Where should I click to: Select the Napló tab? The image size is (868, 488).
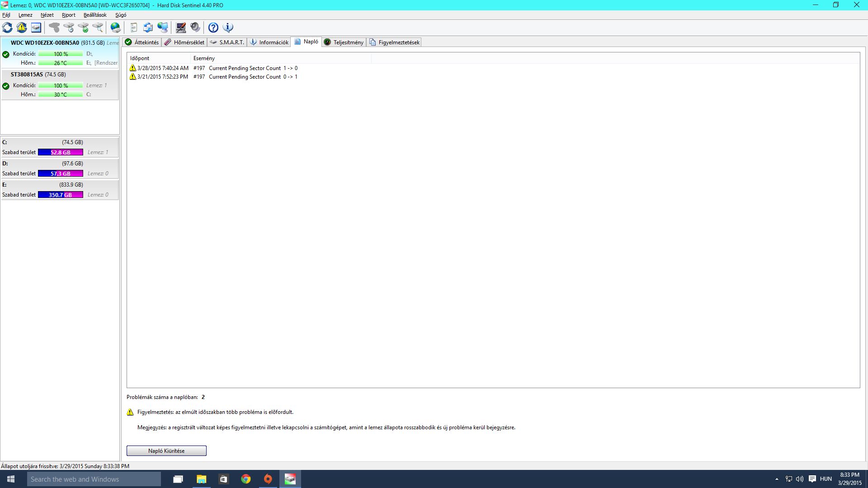pos(306,42)
